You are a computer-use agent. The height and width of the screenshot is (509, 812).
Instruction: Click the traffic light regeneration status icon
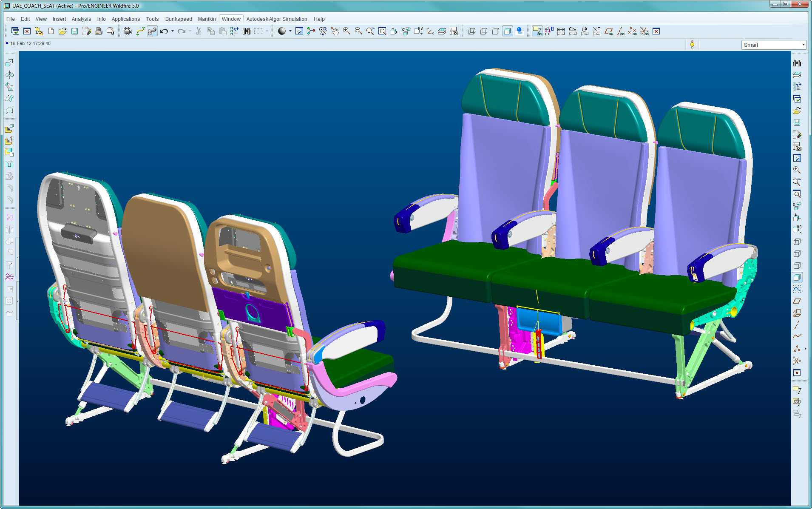point(692,45)
